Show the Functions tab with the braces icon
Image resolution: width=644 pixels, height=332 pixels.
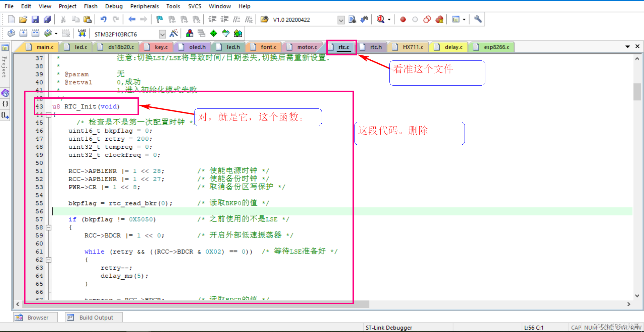click(5, 104)
